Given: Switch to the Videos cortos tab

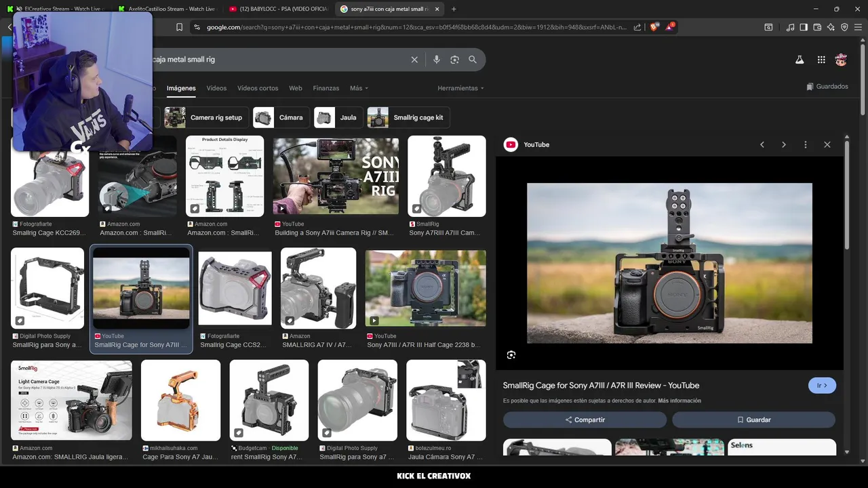Looking at the screenshot, I should [258, 88].
